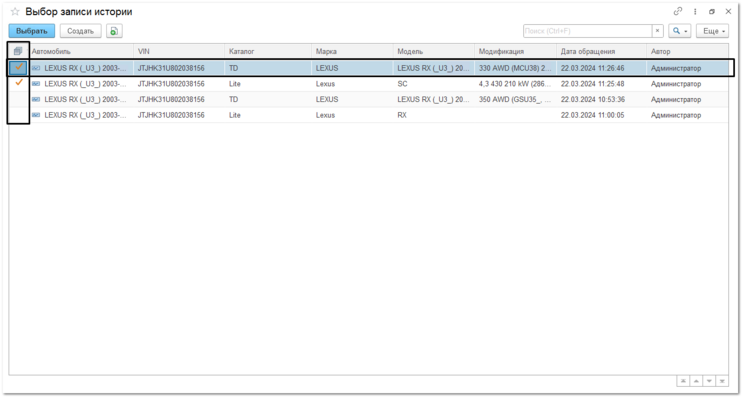
Task: Sort by the Автомобиль column header
Action: point(82,51)
